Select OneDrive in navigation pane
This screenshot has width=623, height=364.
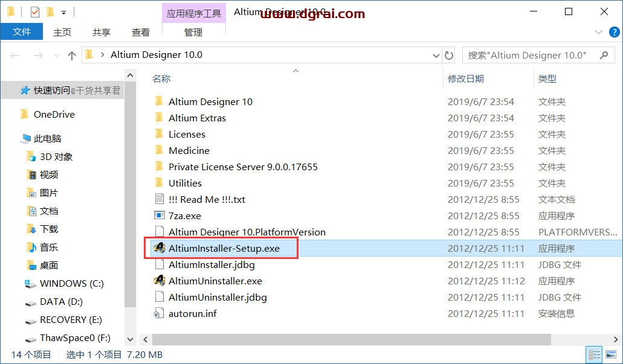tap(54, 114)
